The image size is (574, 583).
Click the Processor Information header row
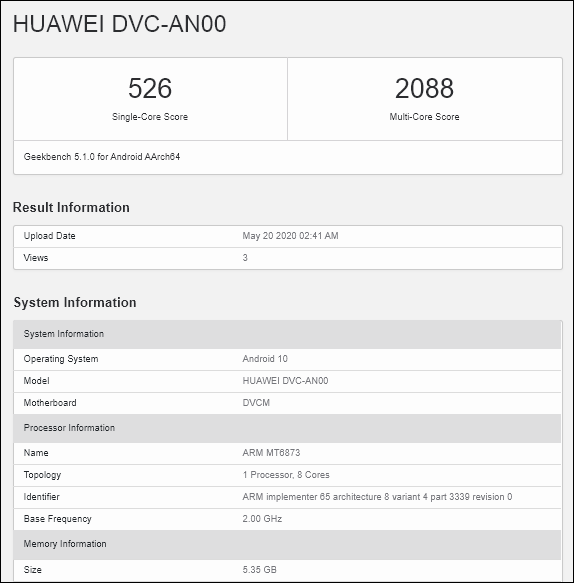pos(287,428)
